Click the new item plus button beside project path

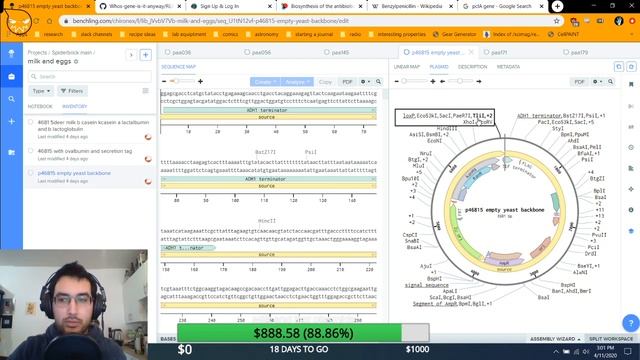click(145, 55)
